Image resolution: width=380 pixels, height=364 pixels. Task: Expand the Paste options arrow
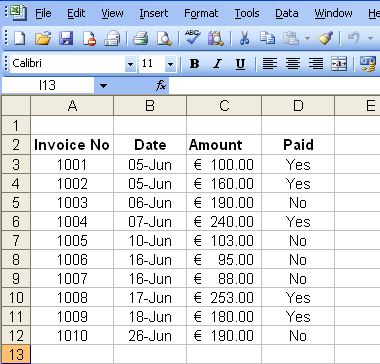coord(307,39)
